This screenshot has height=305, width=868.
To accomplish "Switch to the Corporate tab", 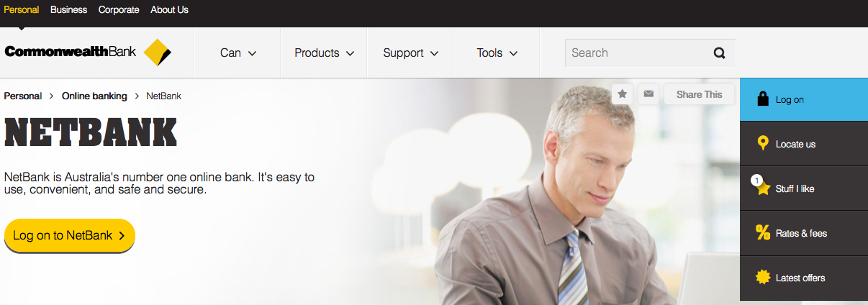I will [x=119, y=9].
